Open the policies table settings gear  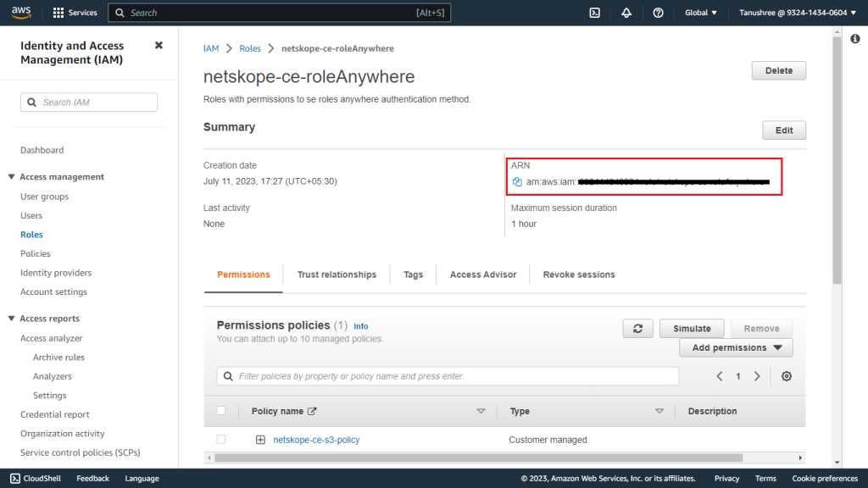[786, 376]
